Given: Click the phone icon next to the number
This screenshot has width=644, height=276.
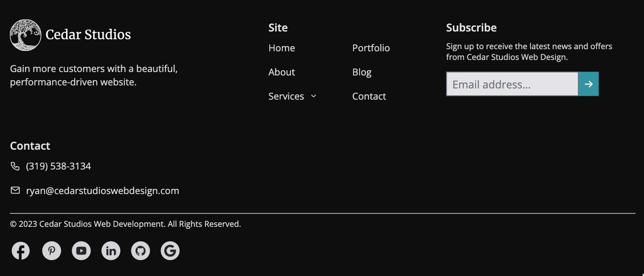Looking at the screenshot, I should point(15,166).
